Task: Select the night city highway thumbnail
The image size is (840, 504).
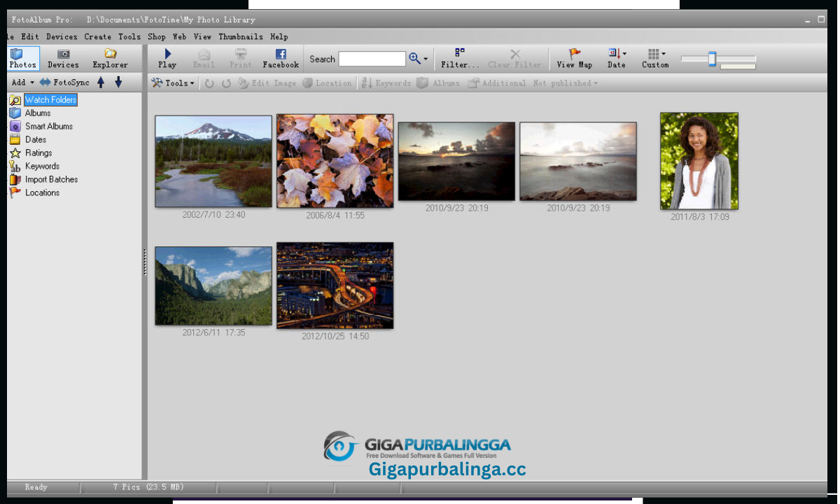Action: coord(335,286)
